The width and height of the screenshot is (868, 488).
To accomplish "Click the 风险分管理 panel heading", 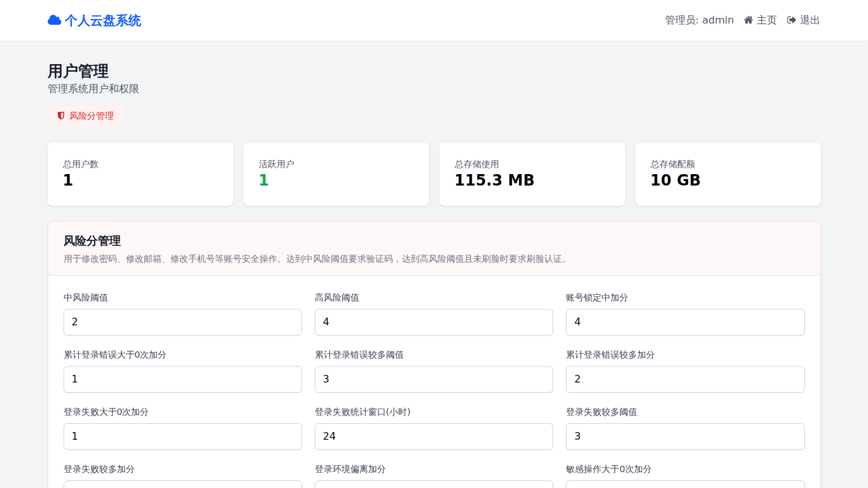I will [92, 241].
